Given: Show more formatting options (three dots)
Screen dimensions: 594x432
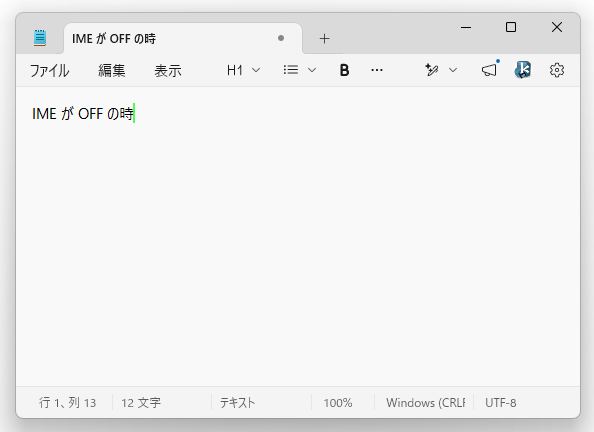Looking at the screenshot, I should pyautogui.click(x=377, y=70).
